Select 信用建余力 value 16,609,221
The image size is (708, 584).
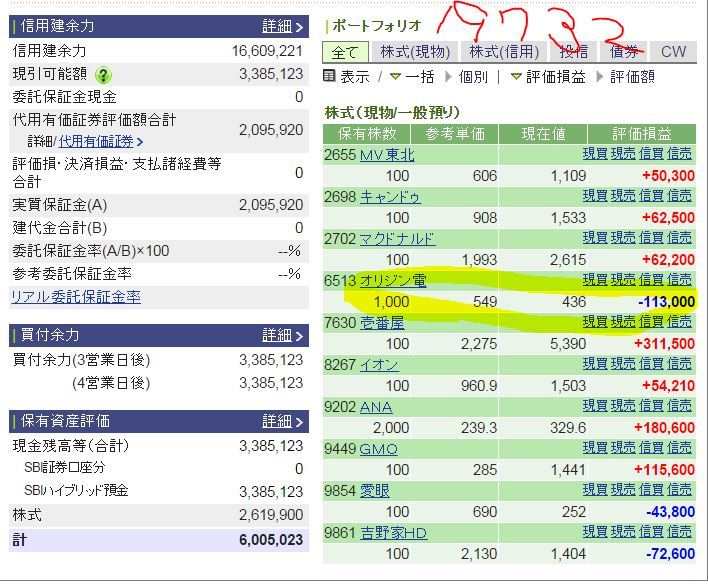click(x=267, y=51)
